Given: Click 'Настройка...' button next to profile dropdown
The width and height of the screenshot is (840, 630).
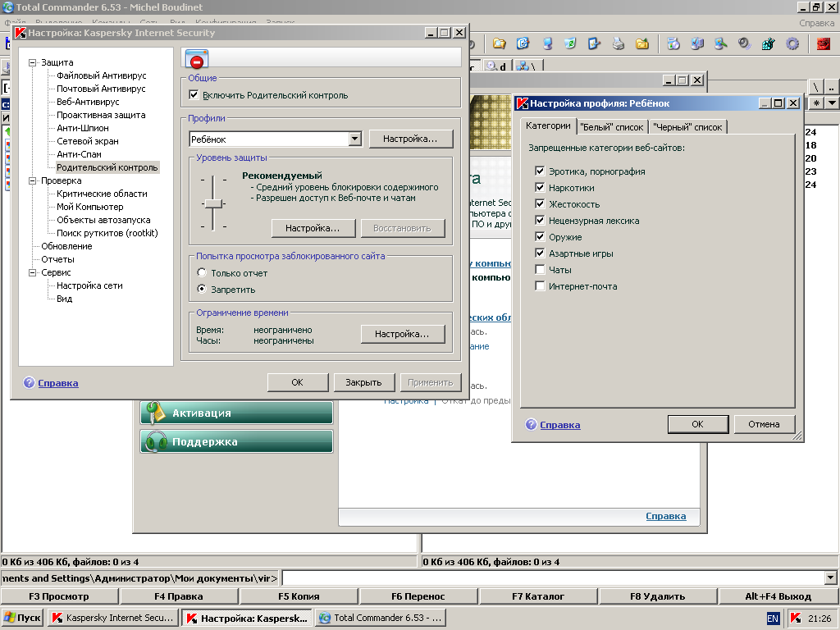Looking at the screenshot, I should [410, 139].
